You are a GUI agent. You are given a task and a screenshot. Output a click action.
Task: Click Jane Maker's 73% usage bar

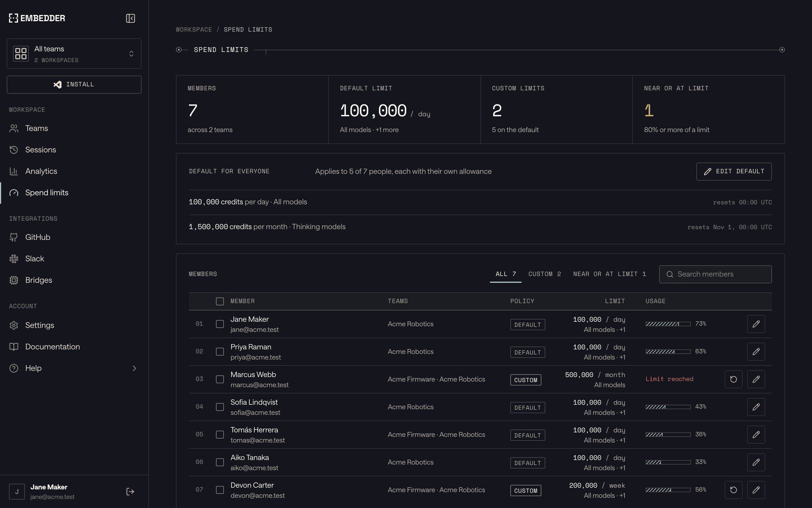(x=668, y=324)
